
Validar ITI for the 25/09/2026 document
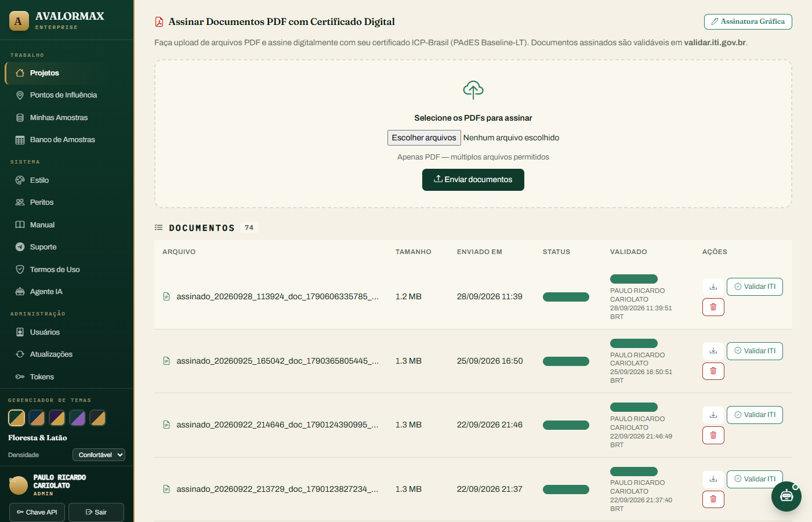click(755, 351)
